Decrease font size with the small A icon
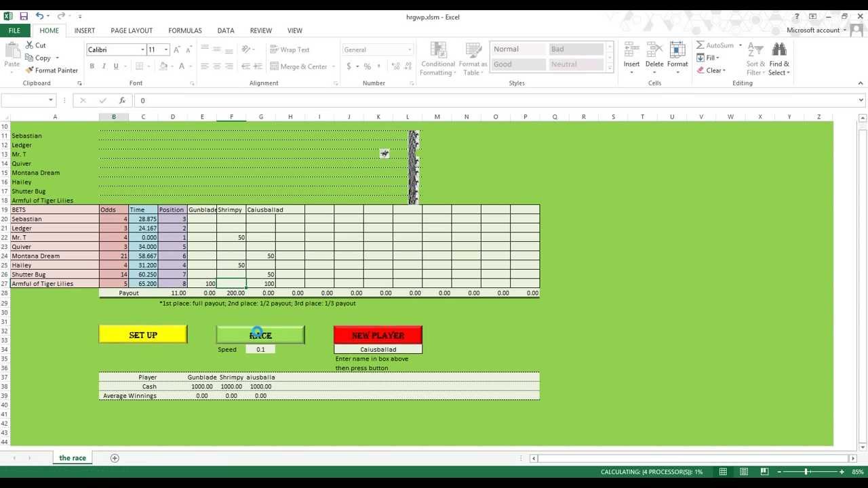868x488 pixels. [189, 49]
